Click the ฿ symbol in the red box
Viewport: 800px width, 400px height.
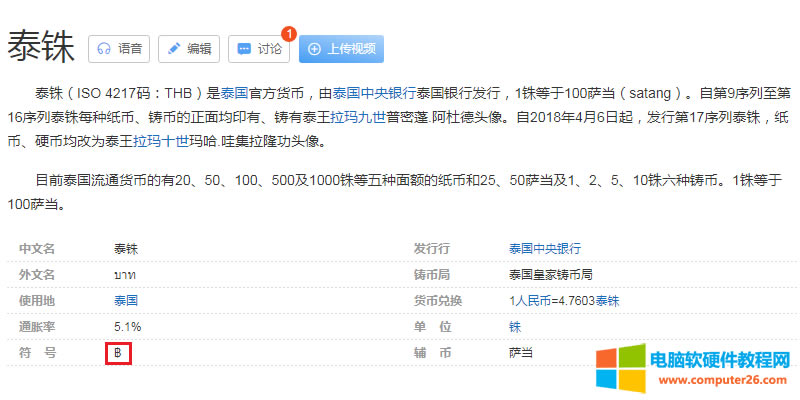[x=118, y=353]
